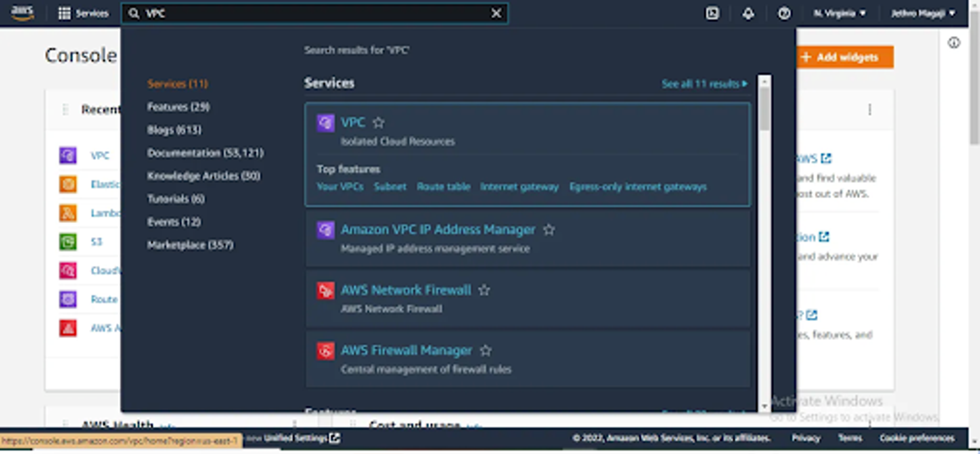Favorite AWS Firewall Manager with star
The width and height of the screenshot is (980, 454).
pos(485,350)
